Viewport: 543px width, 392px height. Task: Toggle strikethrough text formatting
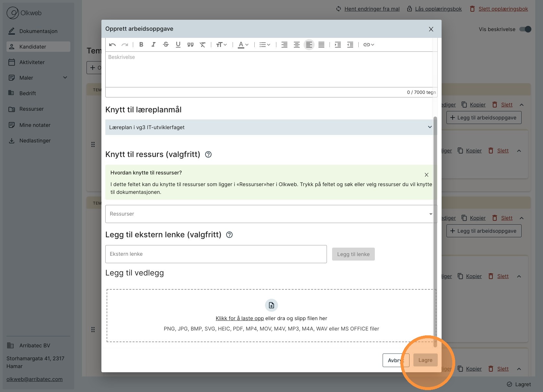point(166,45)
